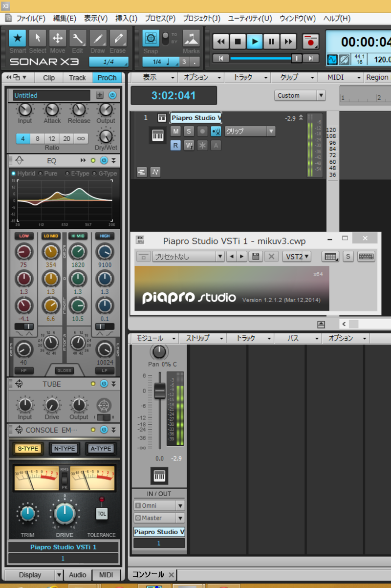Screen dimensions: 391x588
Task: Choose the Select arrow tool
Action: [x=38, y=38]
